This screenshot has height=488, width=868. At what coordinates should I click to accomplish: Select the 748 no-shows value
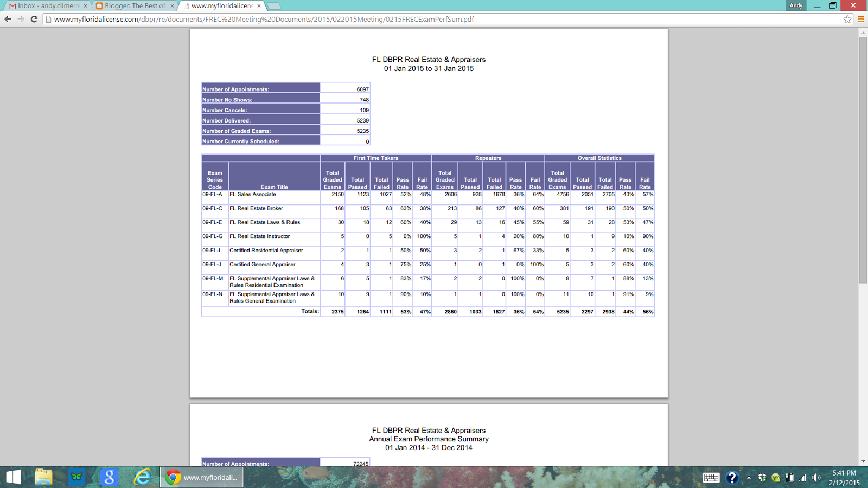(364, 100)
